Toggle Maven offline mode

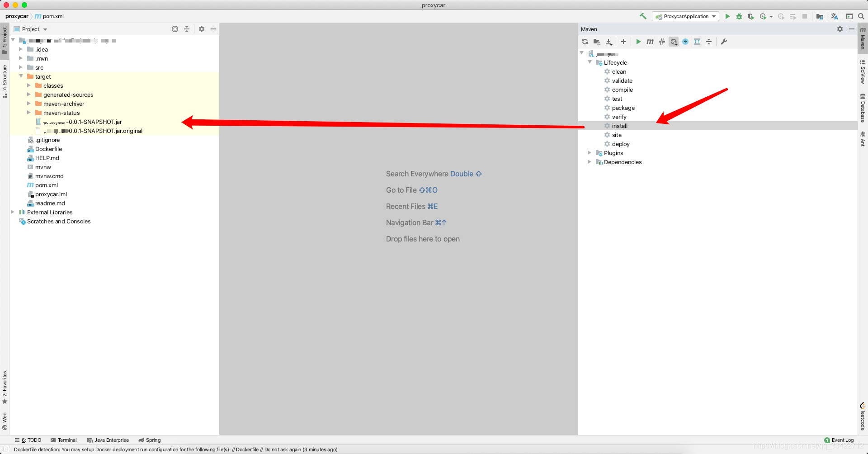[x=662, y=42]
